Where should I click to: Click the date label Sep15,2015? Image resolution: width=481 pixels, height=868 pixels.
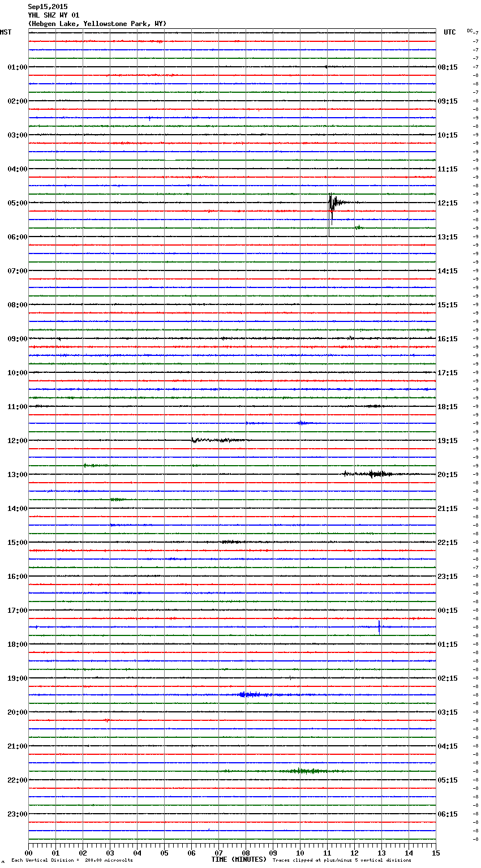pos(48,7)
